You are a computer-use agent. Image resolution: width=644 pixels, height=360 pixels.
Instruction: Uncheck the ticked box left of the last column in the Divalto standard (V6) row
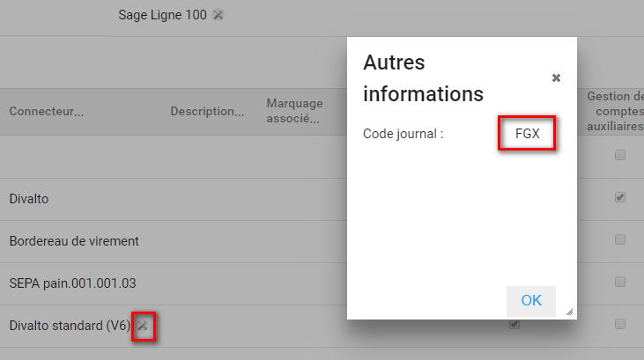tap(515, 324)
